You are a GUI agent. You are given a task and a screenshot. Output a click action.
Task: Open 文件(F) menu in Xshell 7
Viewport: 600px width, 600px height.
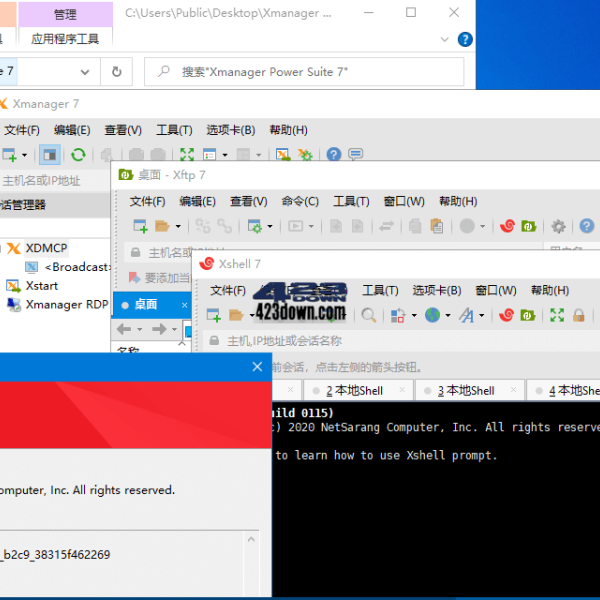click(x=228, y=290)
